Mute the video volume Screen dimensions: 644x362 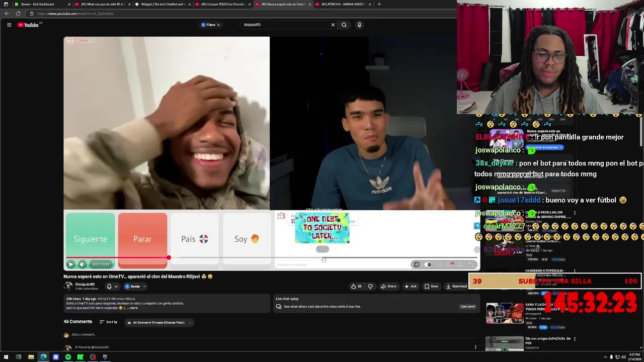pyautogui.click(x=83, y=264)
